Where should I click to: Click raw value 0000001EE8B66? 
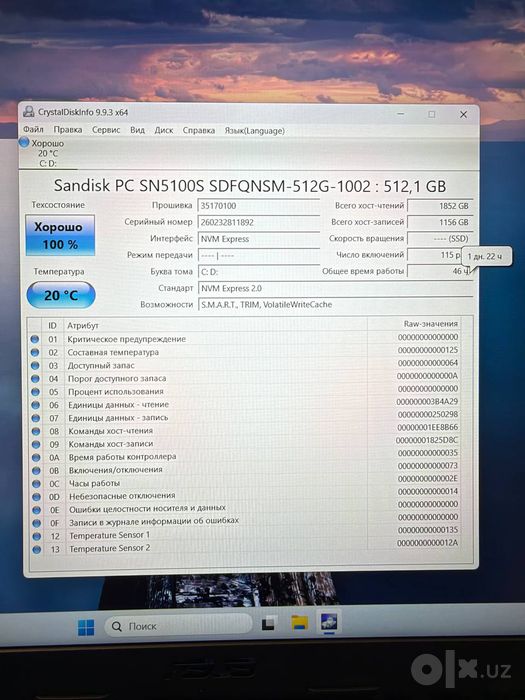(428, 427)
